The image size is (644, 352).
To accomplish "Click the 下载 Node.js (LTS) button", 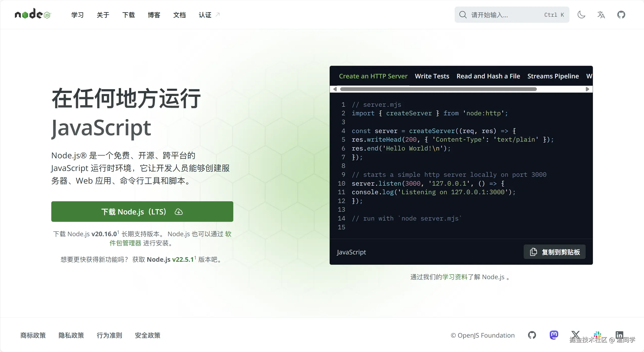I will point(142,212).
